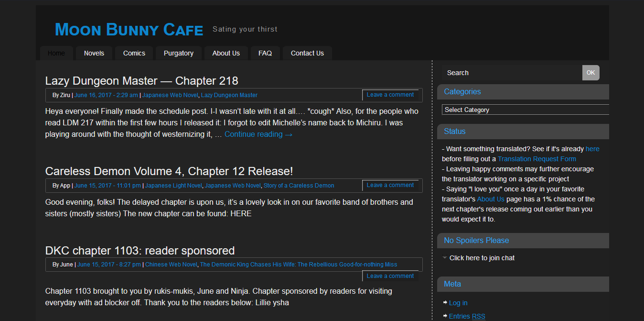Leave a comment on Careless Demon release
This screenshot has height=321, width=644.
390,185
